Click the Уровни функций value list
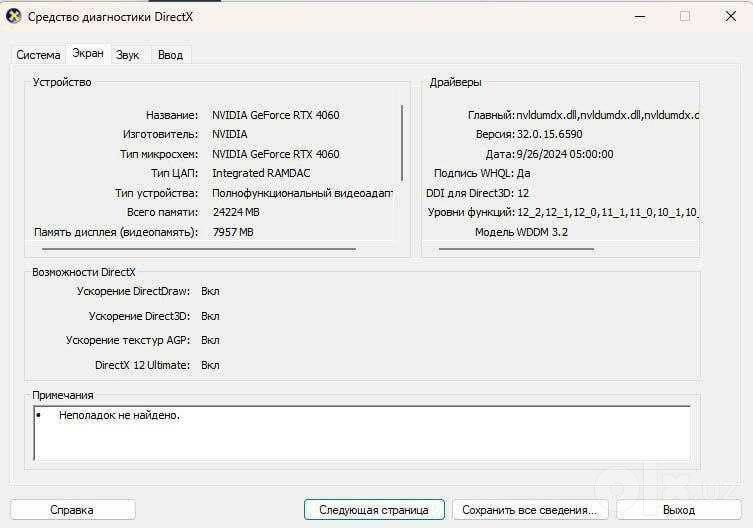 [x=607, y=212]
